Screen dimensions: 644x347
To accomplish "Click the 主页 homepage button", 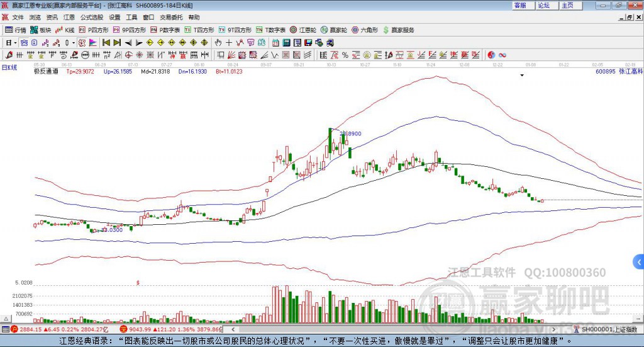I will 571,5.
